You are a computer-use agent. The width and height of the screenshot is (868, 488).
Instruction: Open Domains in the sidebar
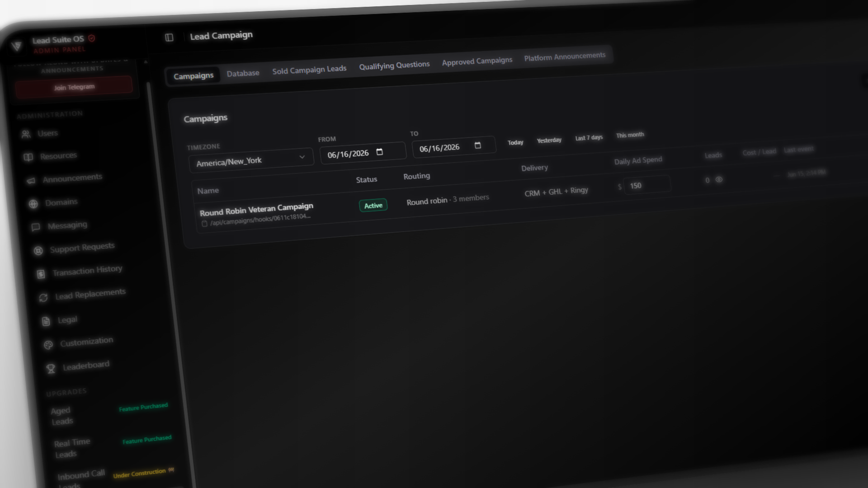(x=61, y=202)
